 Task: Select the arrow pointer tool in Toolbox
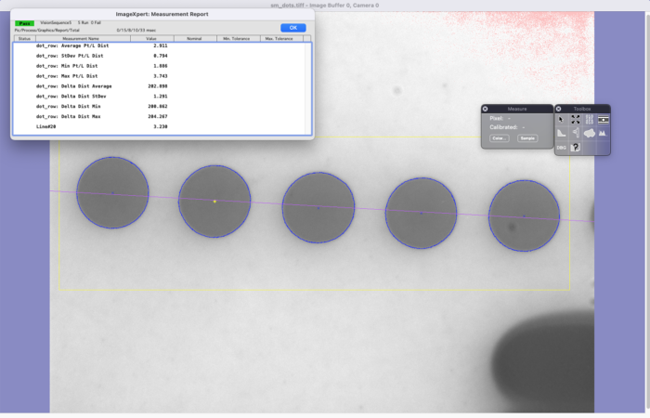pyautogui.click(x=561, y=119)
